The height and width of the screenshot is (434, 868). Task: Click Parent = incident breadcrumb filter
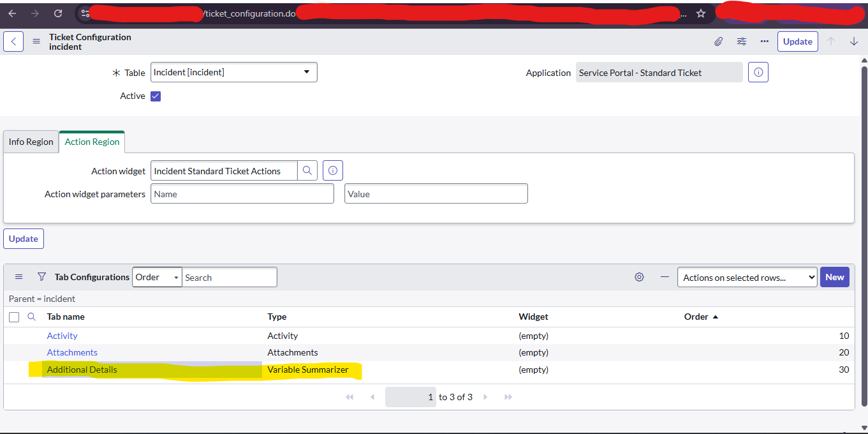click(42, 299)
